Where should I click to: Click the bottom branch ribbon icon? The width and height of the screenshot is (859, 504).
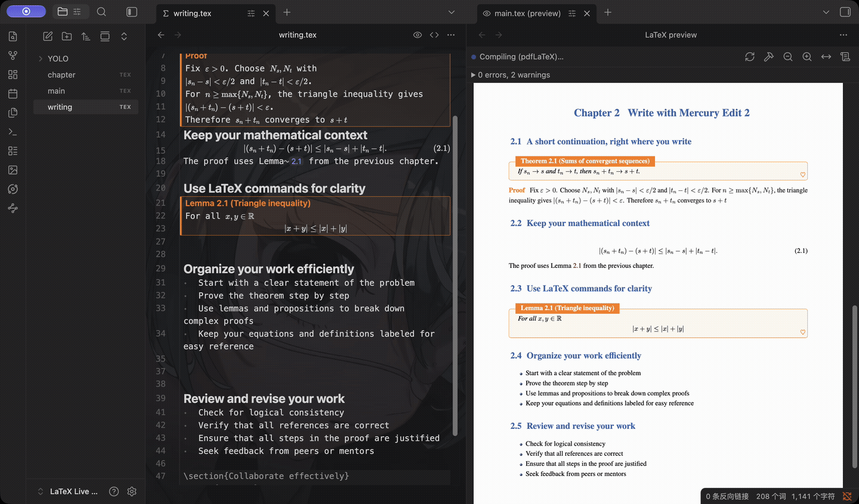(x=13, y=208)
